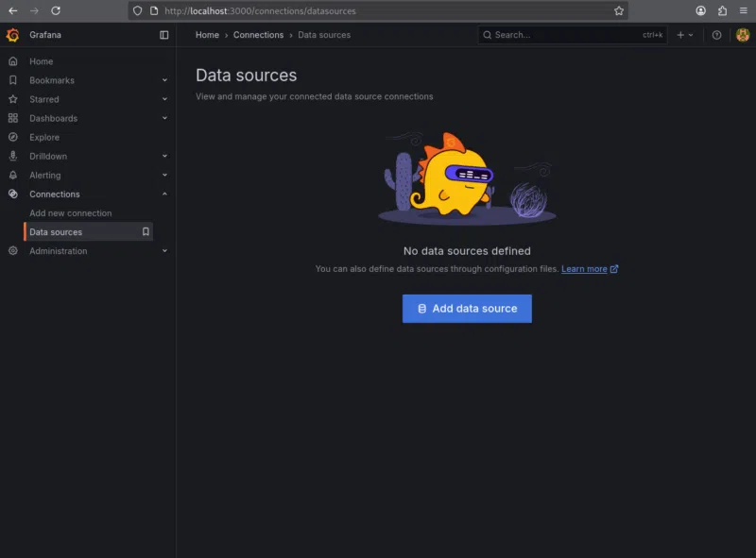Click the browser back arrow
This screenshot has width=756, height=558.
click(13, 10)
